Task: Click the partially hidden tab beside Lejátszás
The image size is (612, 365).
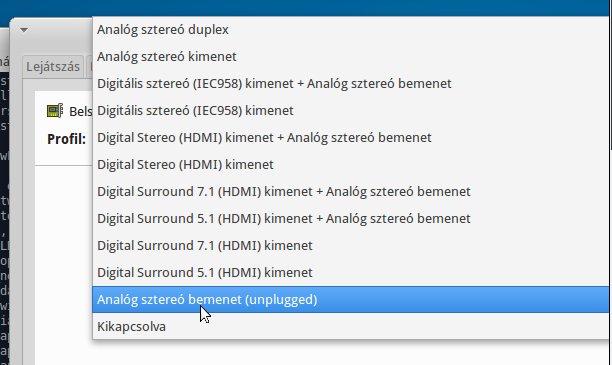Action: [90, 67]
